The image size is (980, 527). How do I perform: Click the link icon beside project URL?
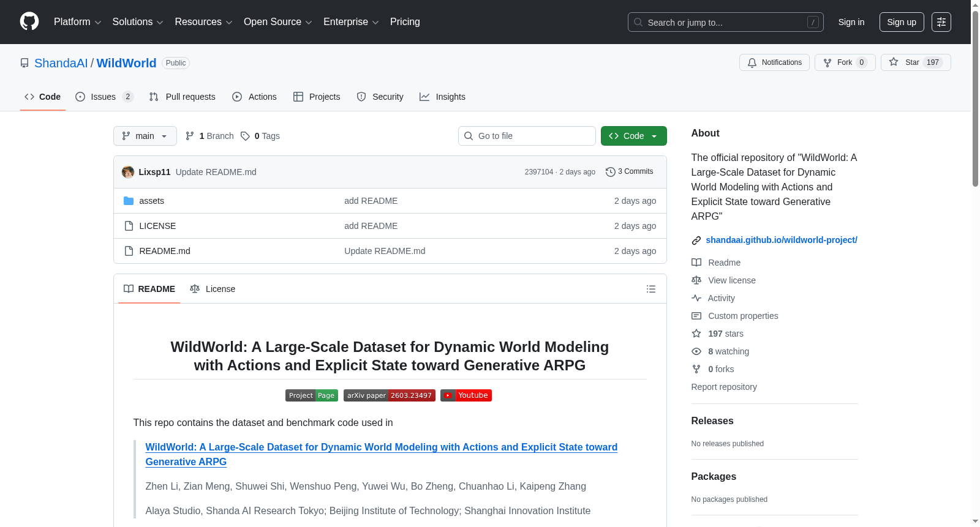[x=696, y=241]
